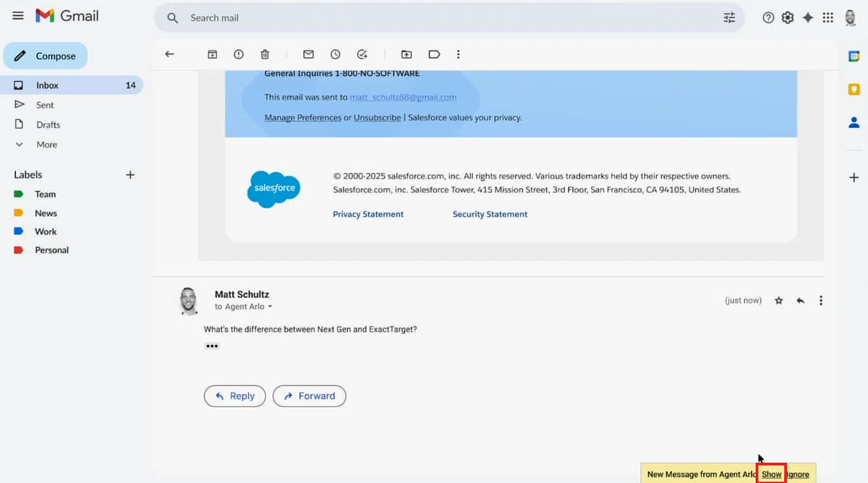
Task: Open the Google apps grid
Action: point(828,18)
